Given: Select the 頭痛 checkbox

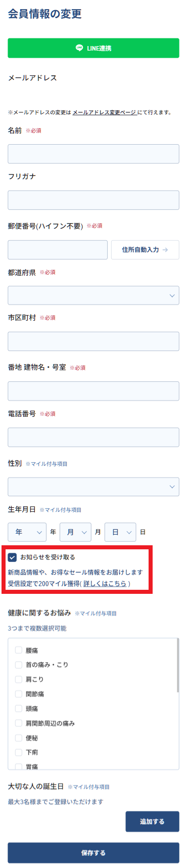Looking at the screenshot, I should pyautogui.click(x=19, y=708).
